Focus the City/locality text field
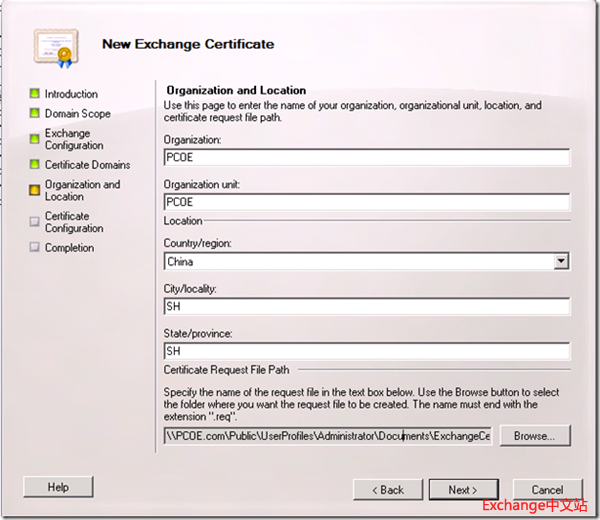 tap(367, 306)
